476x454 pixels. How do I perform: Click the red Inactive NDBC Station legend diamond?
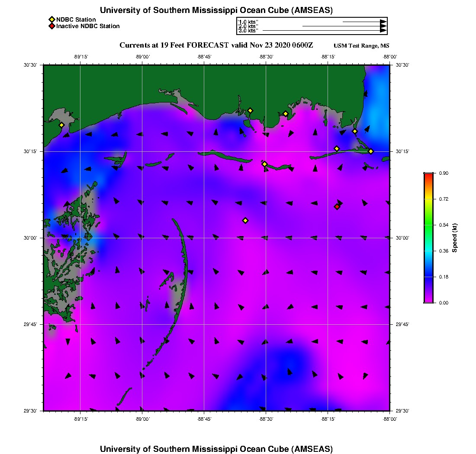(x=51, y=26)
